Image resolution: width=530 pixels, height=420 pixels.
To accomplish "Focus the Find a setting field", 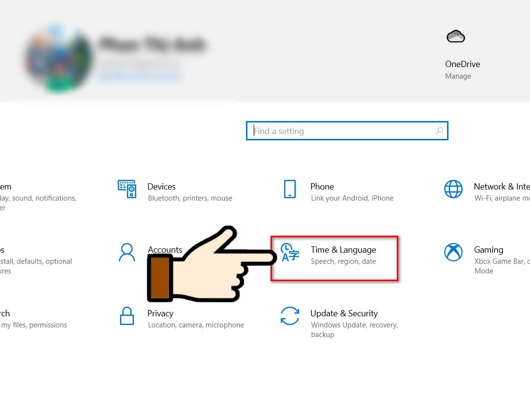I will click(x=347, y=131).
